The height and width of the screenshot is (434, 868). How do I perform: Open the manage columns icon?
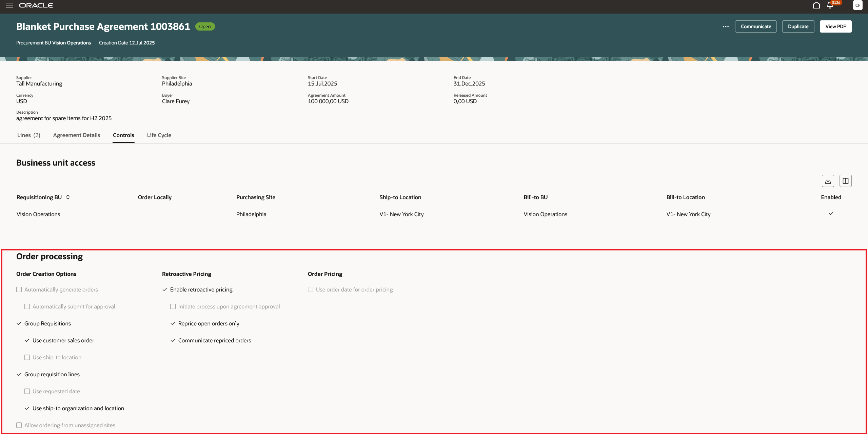pos(845,181)
